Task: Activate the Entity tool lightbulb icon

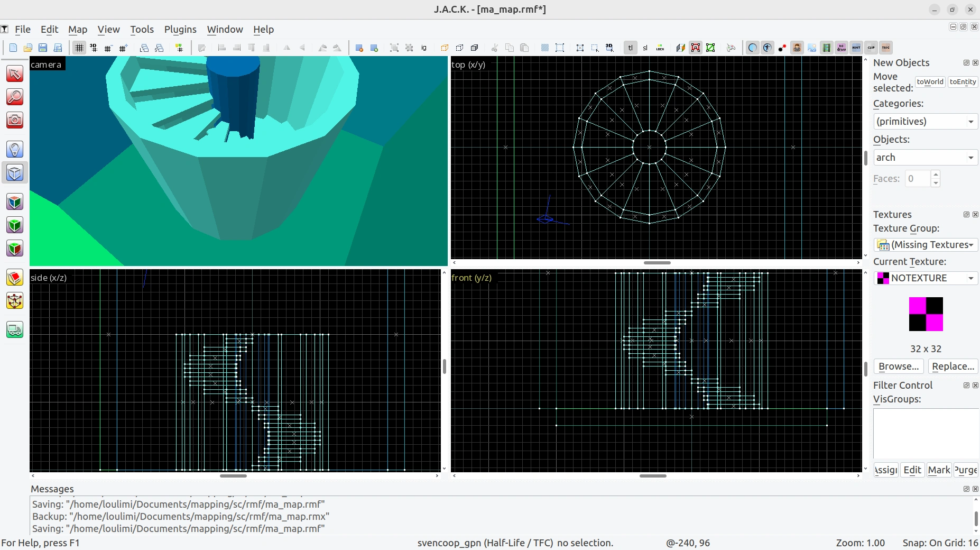Action: 15,149
